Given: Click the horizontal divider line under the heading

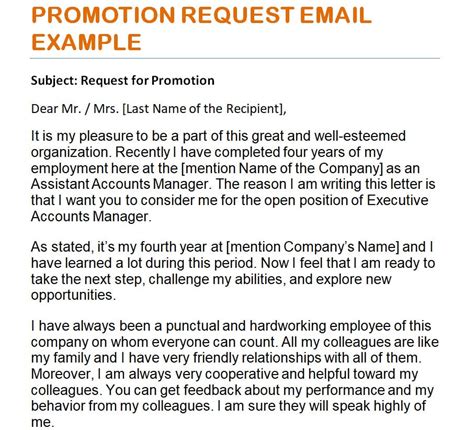Looking at the screenshot, I should 235,58.
